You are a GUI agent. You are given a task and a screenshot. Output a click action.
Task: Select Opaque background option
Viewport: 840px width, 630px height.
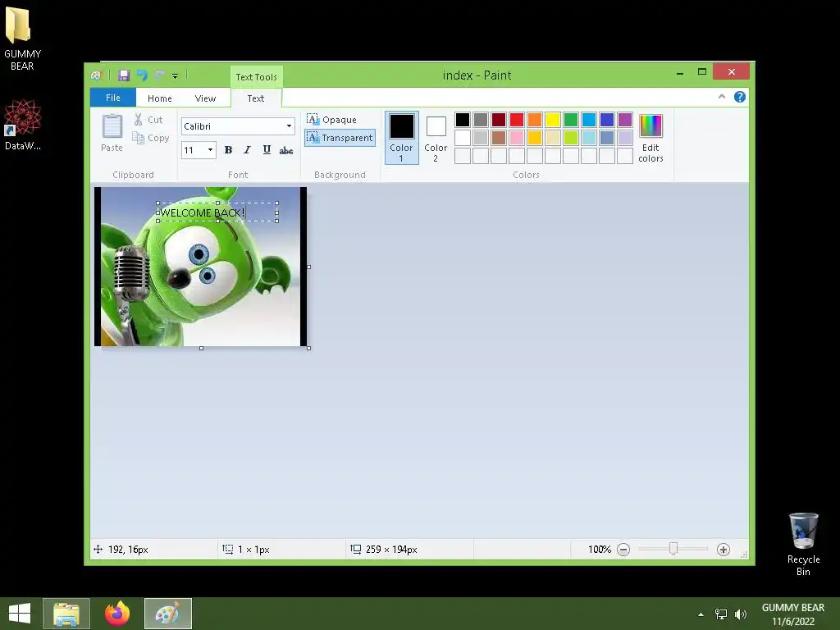pos(332,120)
